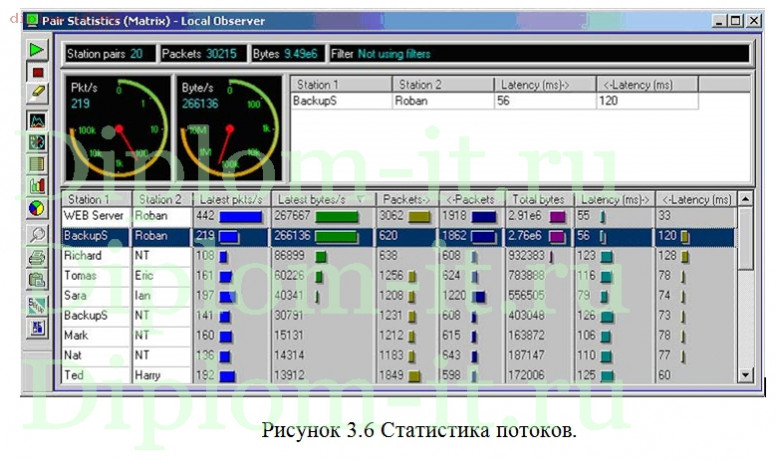Screen dimensions: 776x460
Task: Select the Ted station row
Action: tap(399, 375)
